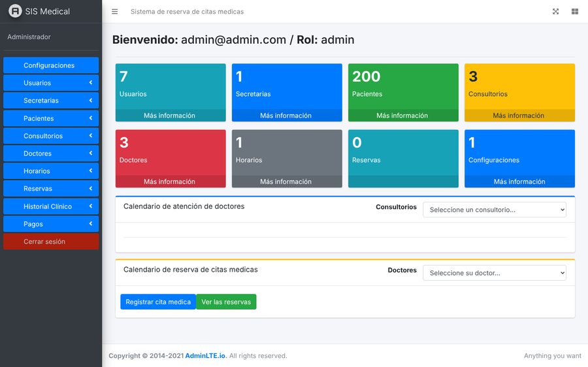Expand the Secretarias chevron arrow
This screenshot has width=588, height=367.
point(91,100)
